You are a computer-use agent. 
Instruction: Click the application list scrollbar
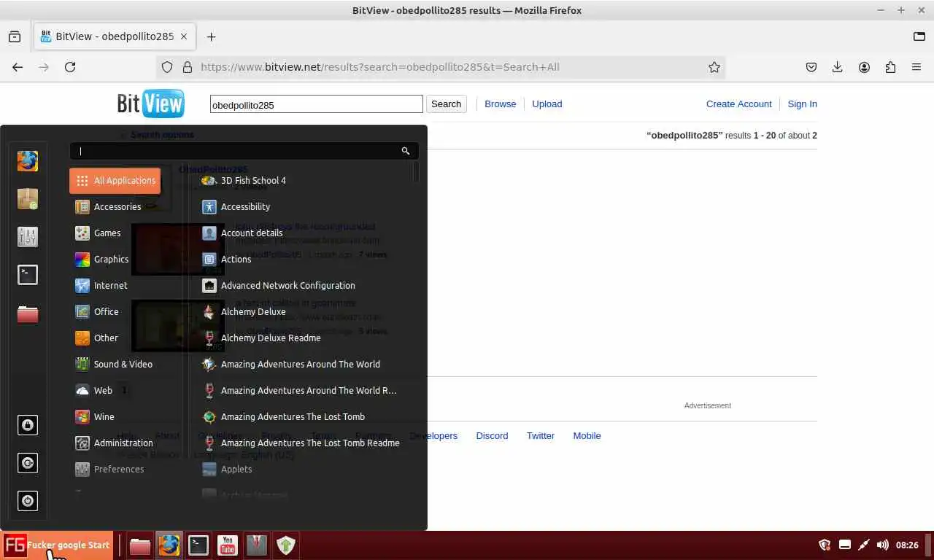tap(416, 172)
